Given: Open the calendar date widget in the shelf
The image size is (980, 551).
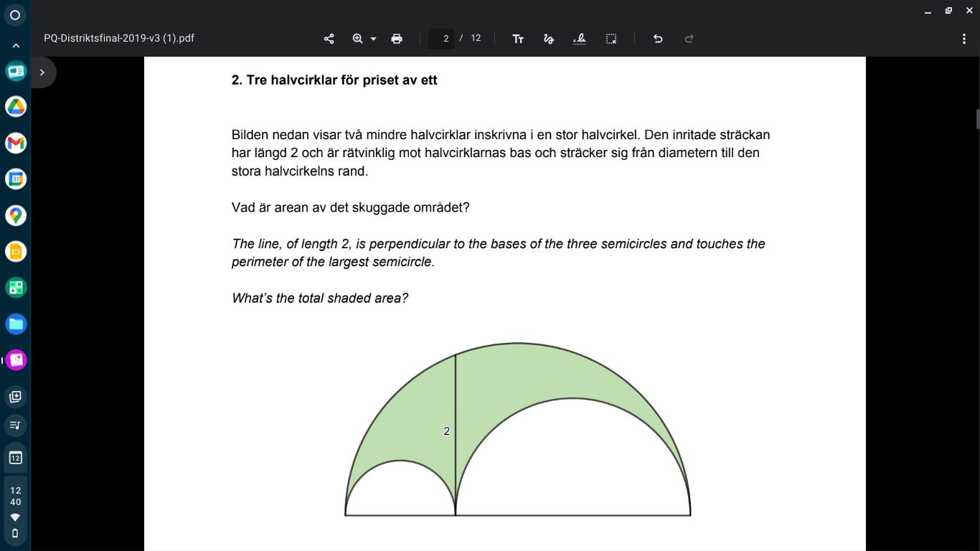Looking at the screenshot, I should pyautogui.click(x=16, y=458).
